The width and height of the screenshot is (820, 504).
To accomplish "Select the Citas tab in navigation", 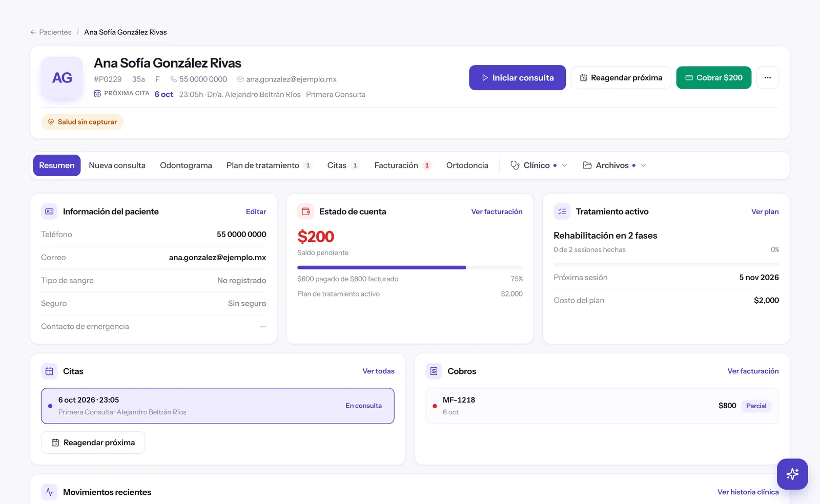I will [343, 165].
